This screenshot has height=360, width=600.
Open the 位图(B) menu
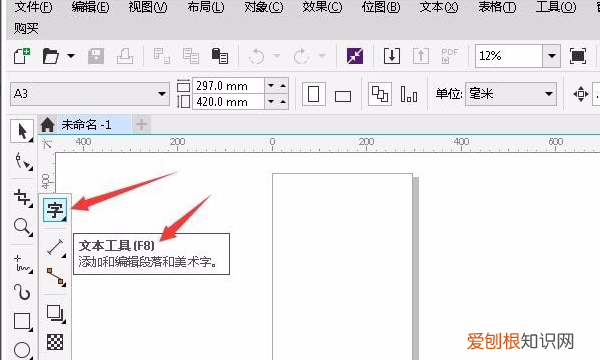click(381, 7)
